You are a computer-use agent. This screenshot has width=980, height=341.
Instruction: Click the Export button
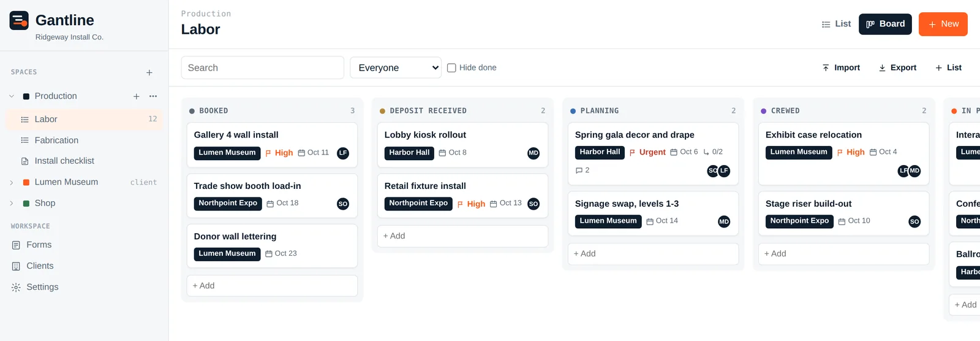897,67
